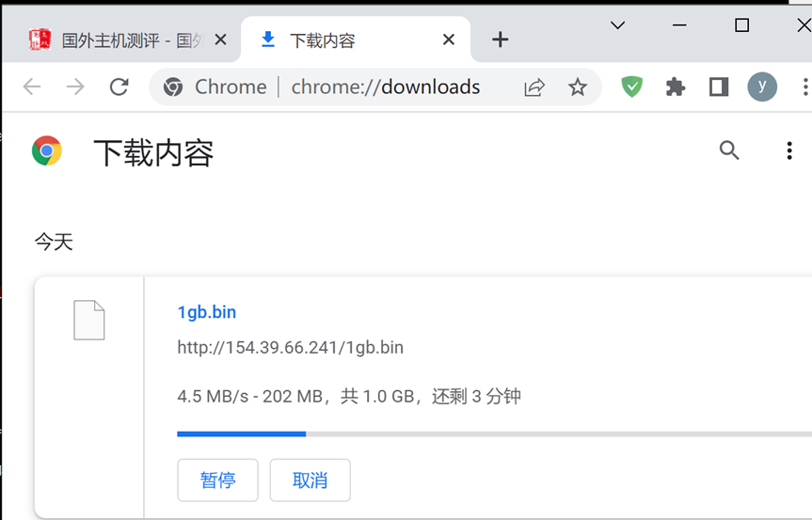Open the profile avatar labeled y
Viewport: 812px width, 520px height.
pyautogui.click(x=762, y=87)
